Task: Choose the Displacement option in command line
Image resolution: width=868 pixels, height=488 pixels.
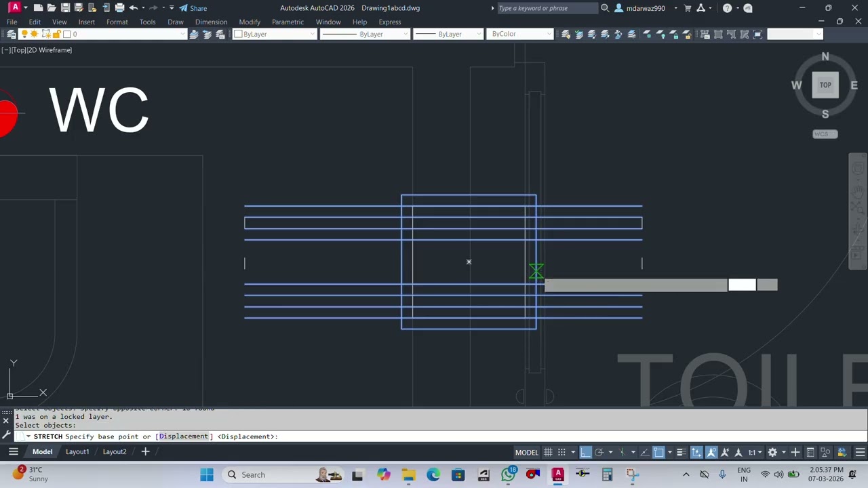Action: coord(184,436)
